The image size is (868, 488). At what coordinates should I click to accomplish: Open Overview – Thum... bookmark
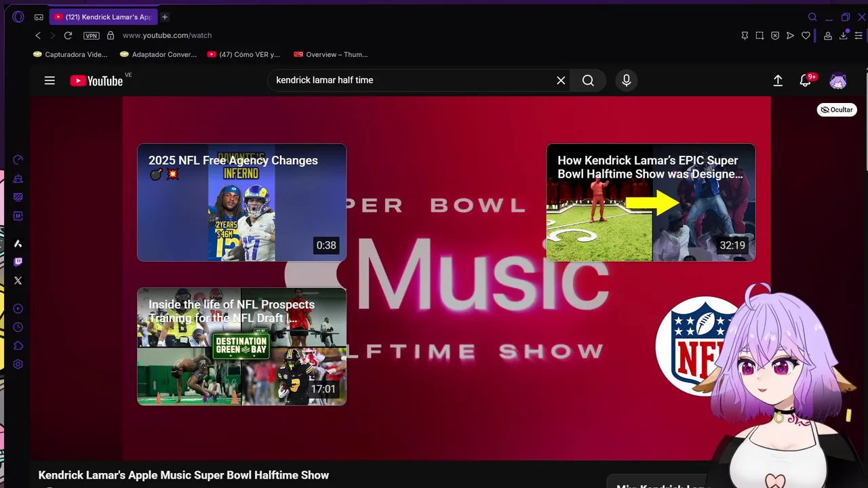coord(331,54)
